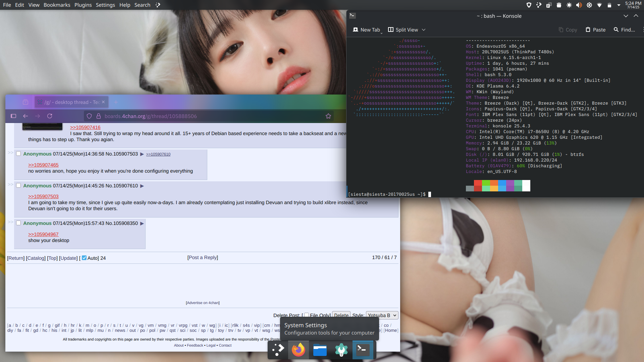Open the battery status tray icon
Image resolution: width=644 pixels, height=362 pixels.
pyautogui.click(x=609, y=5)
